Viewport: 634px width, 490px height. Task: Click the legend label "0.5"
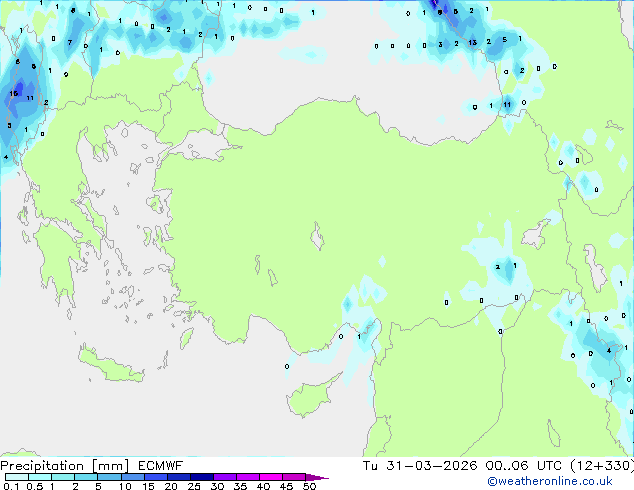point(35,486)
